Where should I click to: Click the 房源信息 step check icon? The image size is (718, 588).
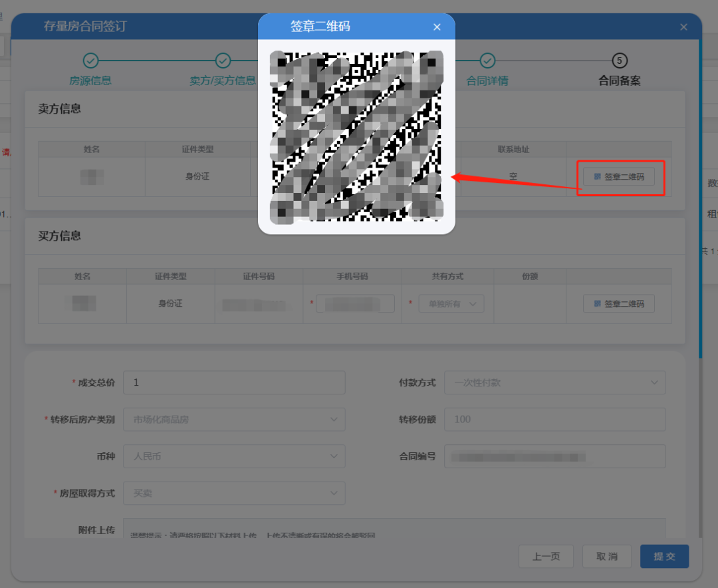click(x=90, y=61)
